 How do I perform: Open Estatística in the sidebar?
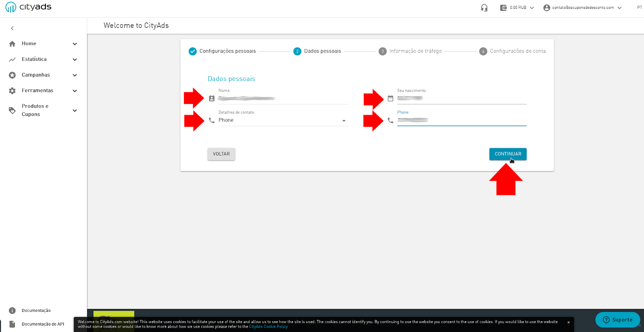[x=34, y=59]
